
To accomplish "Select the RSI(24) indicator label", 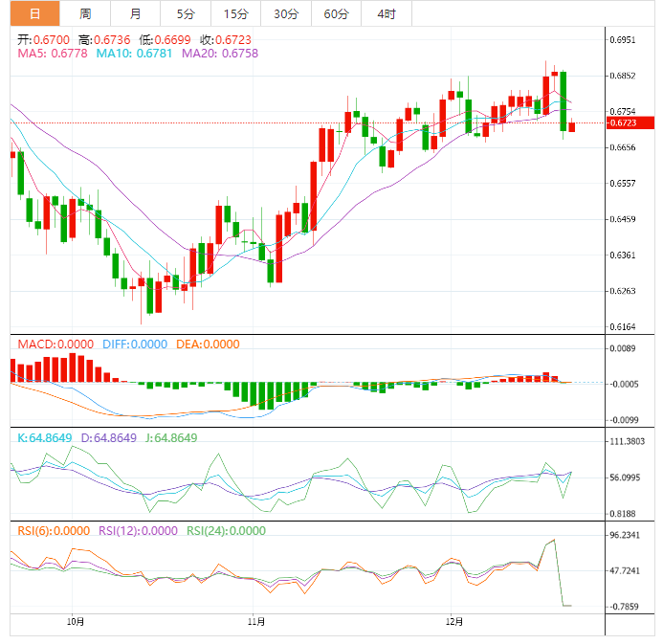I will 226,530.
